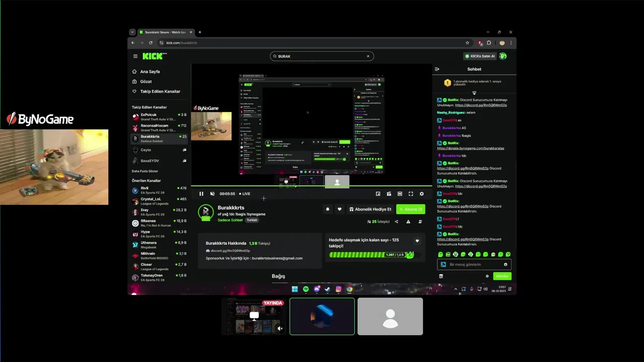Viewport: 644px width, 362px height.
Task: Open TolunayOren recommended channel
Action: tap(159, 278)
